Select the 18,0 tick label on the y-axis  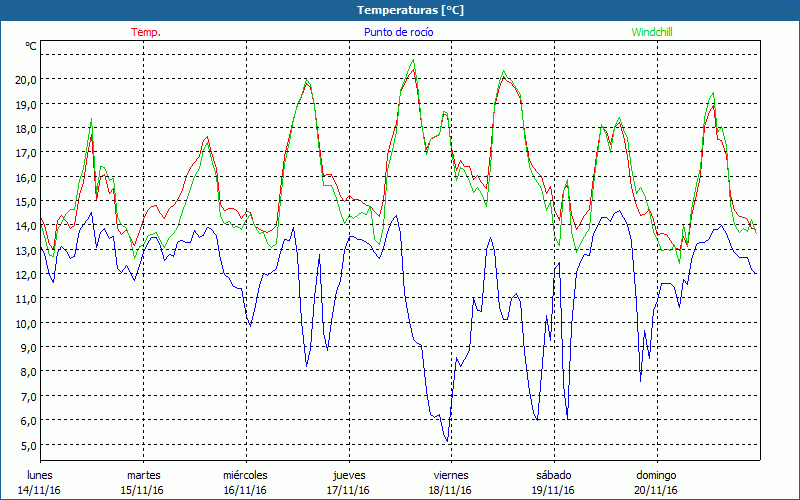click(26, 128)
